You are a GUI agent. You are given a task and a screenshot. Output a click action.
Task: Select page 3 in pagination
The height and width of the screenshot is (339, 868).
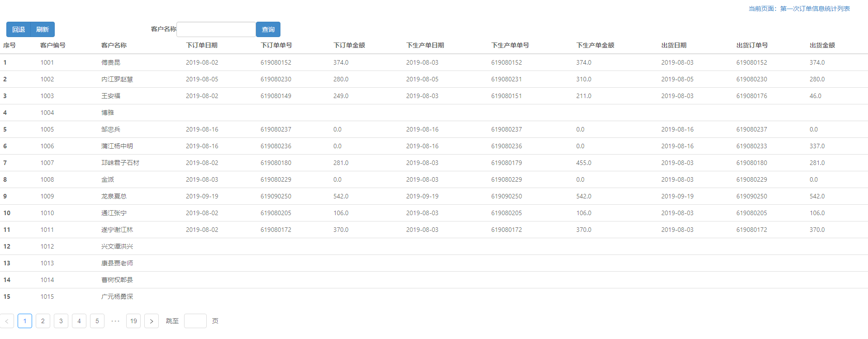(x=61, y=321)
